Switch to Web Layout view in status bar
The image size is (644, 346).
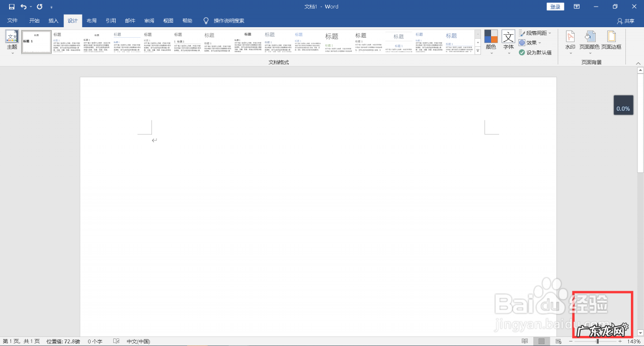[x=558, y=341]
